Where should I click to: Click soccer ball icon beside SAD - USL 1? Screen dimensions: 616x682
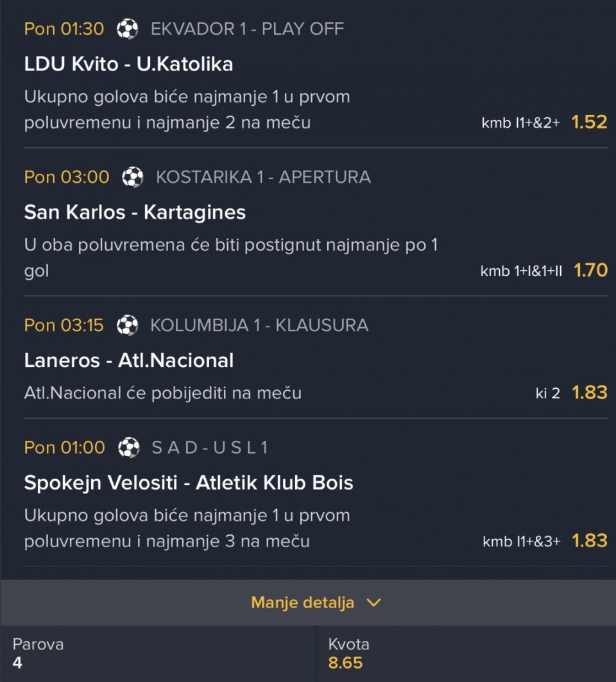129,448
